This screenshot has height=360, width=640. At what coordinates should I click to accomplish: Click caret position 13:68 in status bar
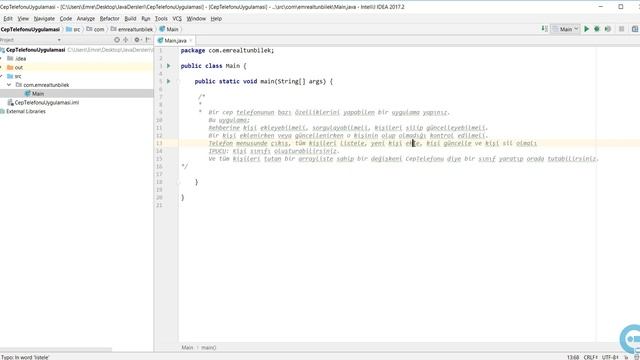pyautogui.click(x=573, y=357)
